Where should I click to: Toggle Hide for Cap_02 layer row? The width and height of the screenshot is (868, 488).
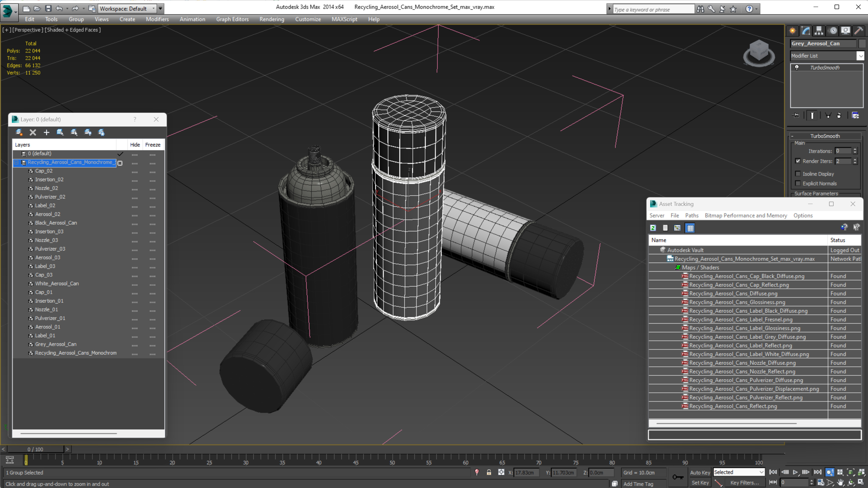135,172
